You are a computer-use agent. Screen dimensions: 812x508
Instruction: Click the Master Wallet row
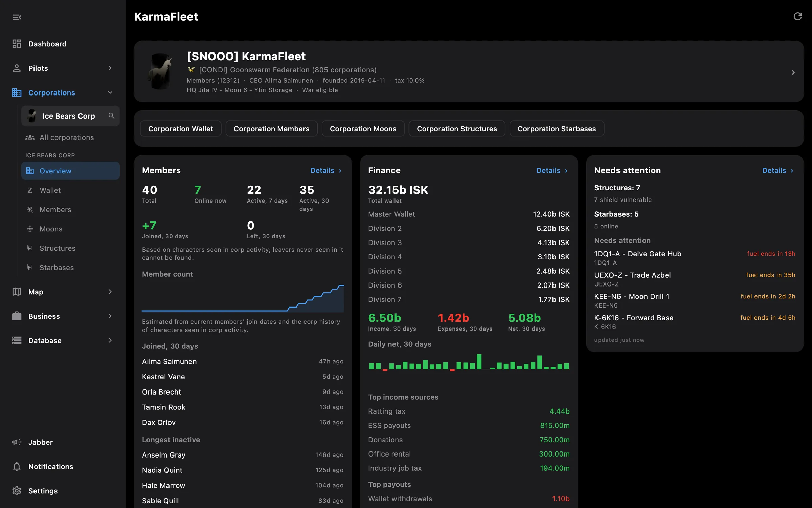coord(469,214)
